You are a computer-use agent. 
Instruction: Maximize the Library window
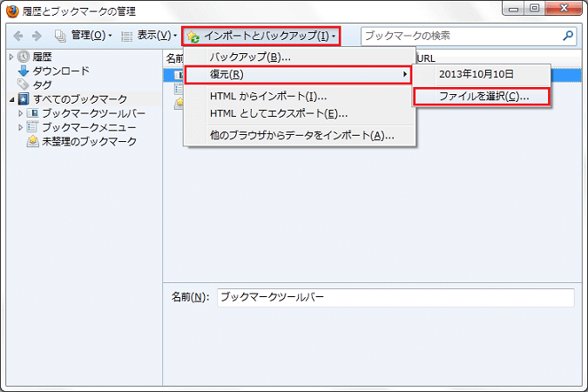pos(535,8)
